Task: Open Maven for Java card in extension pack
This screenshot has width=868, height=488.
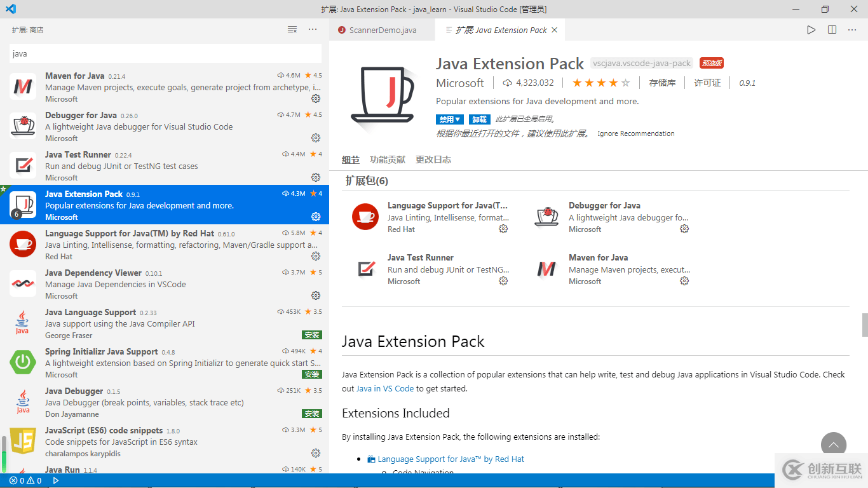Action: point(611,269)
